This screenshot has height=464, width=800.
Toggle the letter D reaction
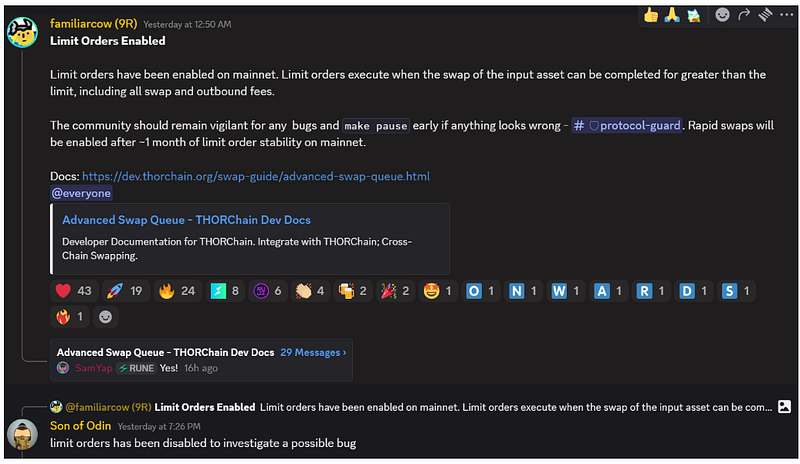click(x=694, y=291)
